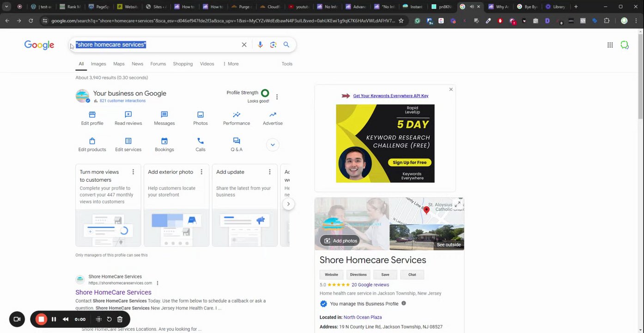Click the magnifier search submit icon

[286, 44]
